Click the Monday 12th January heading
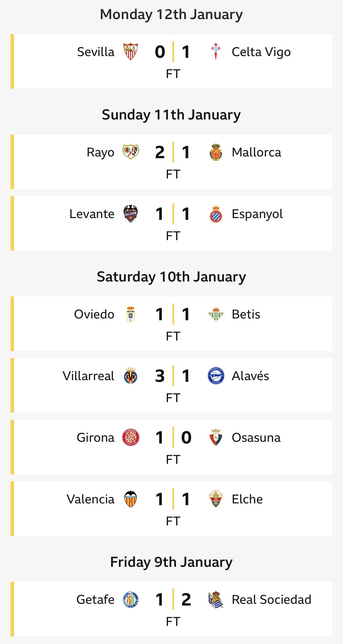Image resolution: width=343 pixels, height=644 pixels. 171,14
